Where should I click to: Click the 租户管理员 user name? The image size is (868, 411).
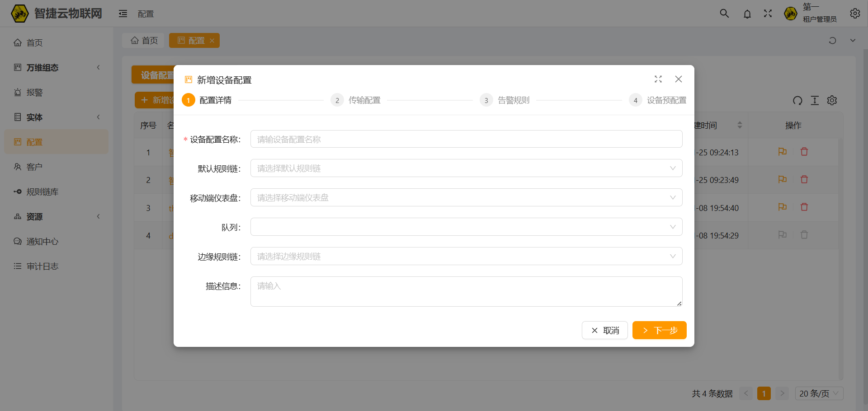[x=820, y=19]
